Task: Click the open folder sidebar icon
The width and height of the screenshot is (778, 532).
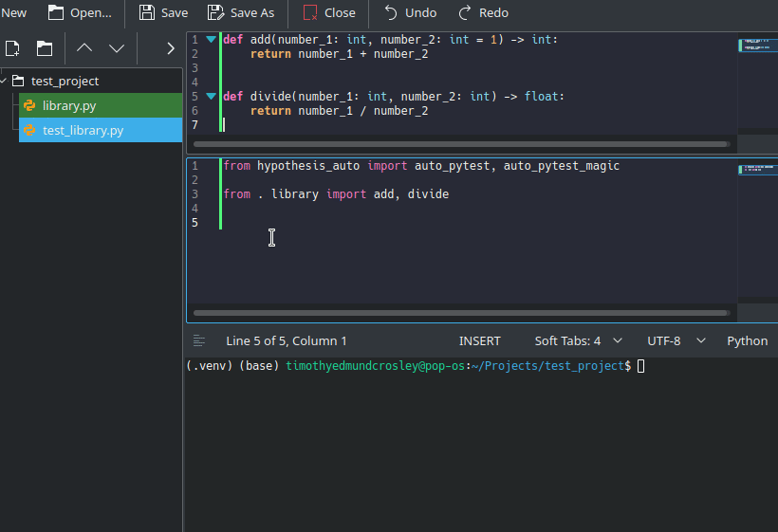Action: [x=45, y=48]
